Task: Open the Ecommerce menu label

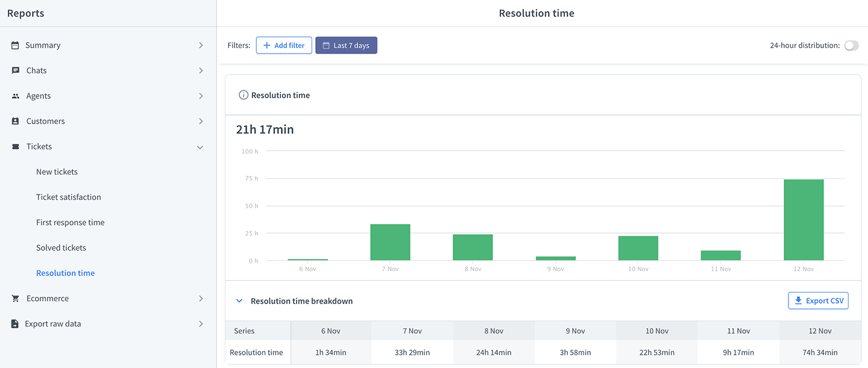Action: [48, 298]
